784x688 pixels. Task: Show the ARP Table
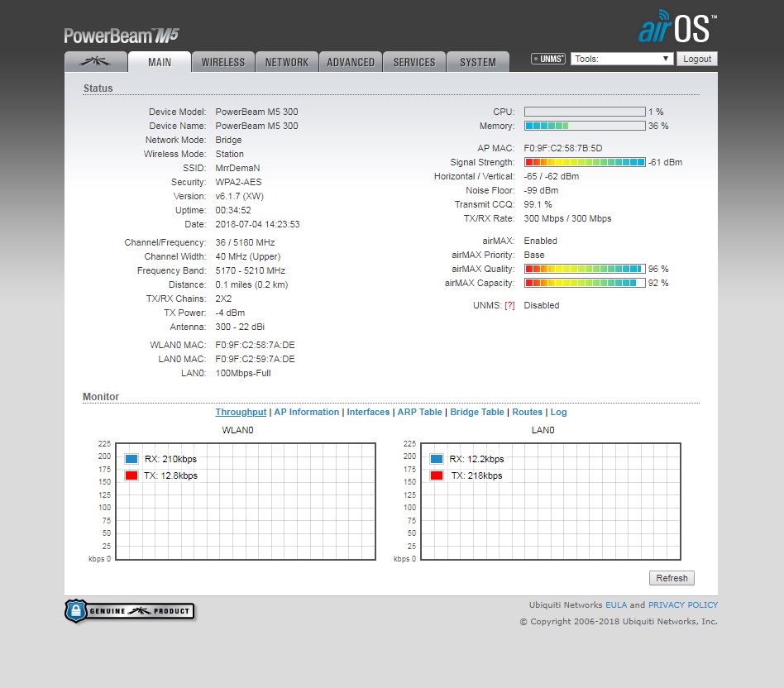[x=419, y=412]
